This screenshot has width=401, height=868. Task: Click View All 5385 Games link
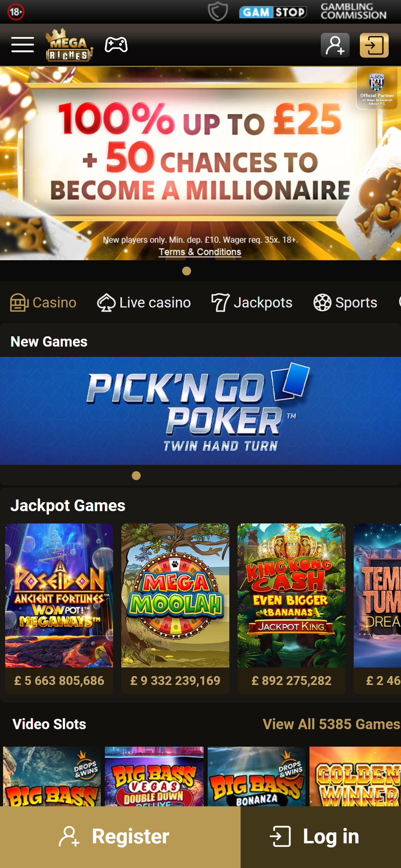(331, 724)
